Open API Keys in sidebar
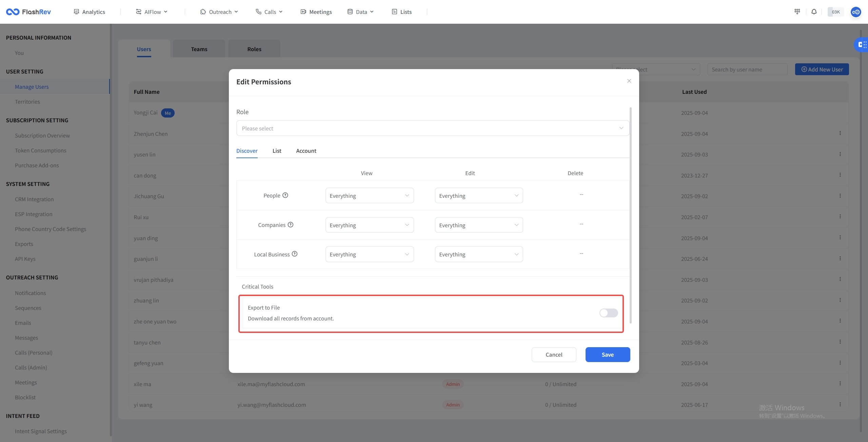 [x=25, y=259]
